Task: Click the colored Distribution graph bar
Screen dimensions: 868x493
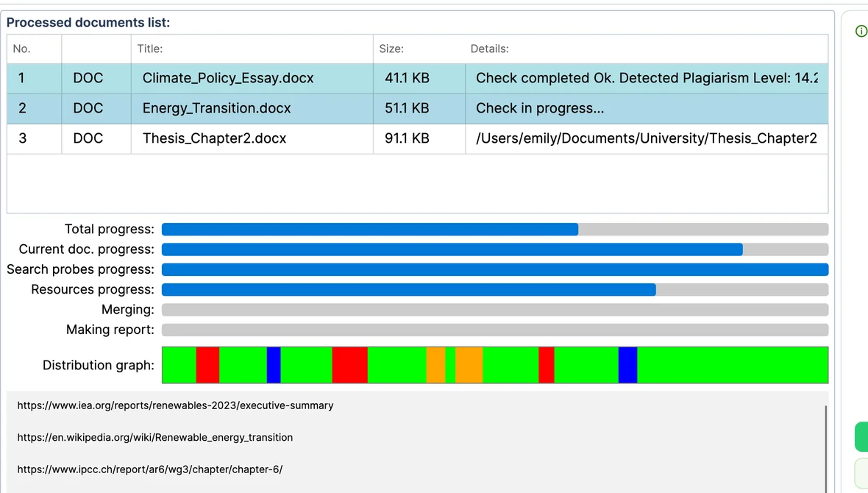Action: [x=495, y=365]
